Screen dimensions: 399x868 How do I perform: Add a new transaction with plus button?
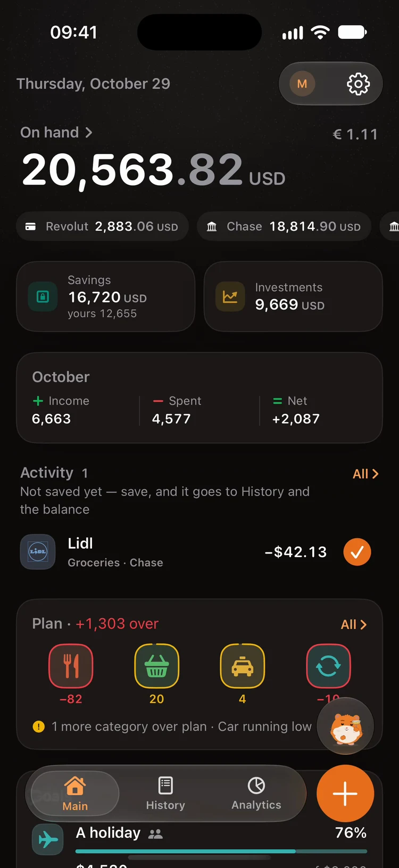(x=345, y=793)
